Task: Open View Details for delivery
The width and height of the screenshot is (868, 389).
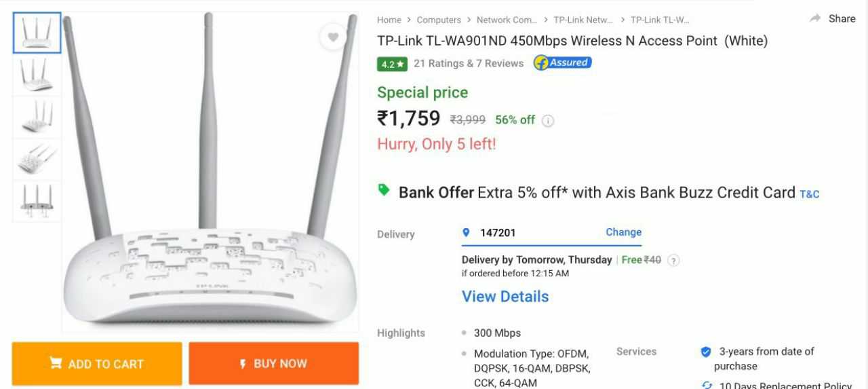Action: pyautogui.click(x=505, y=297)
